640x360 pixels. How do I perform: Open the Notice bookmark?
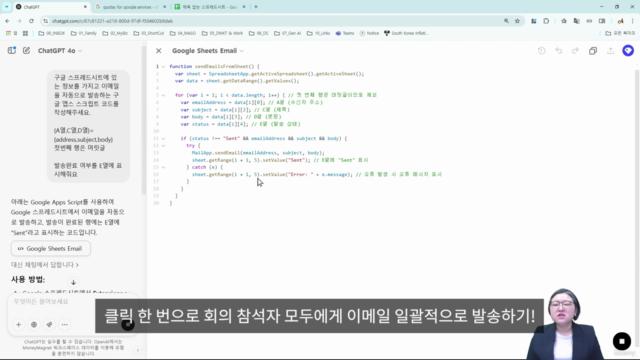pos(369,33)
